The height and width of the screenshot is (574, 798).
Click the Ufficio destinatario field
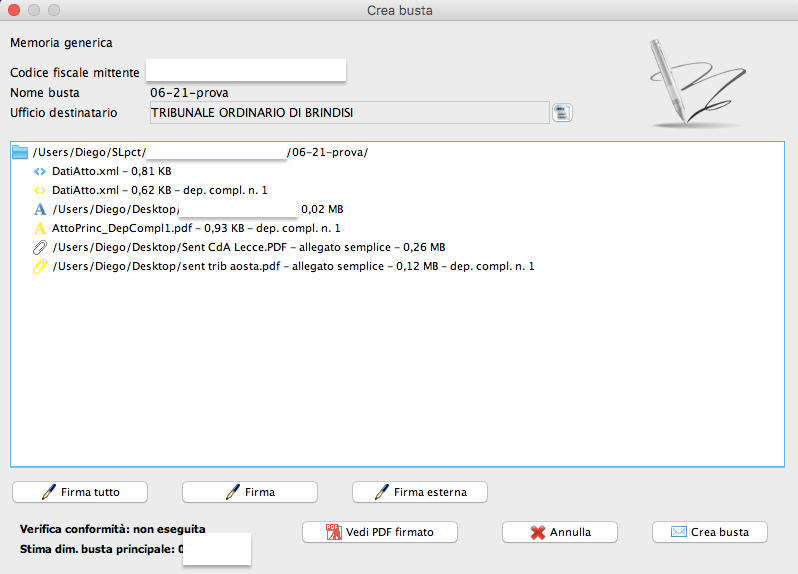350,112
